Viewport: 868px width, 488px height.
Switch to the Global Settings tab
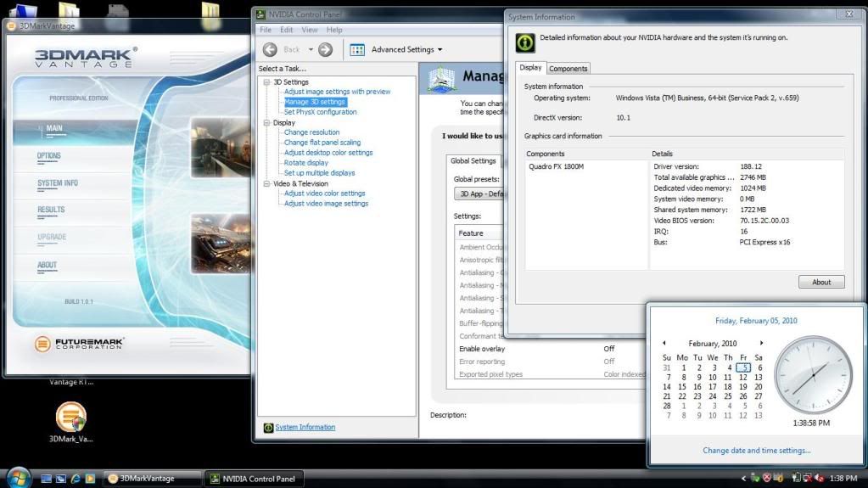tap(473, 160)
